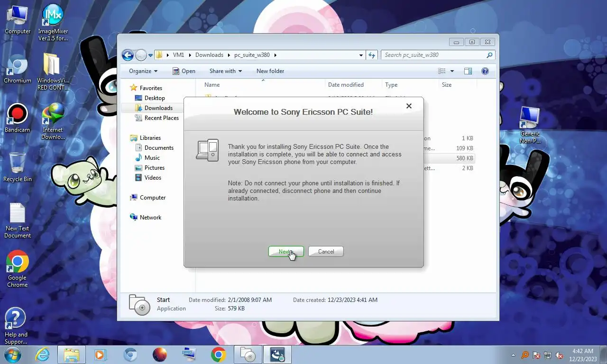Image resolution: width=607 pixels, height=364 pixels.
Task: Click the Search pc_suite_w380 field
Action: pos(438,55)
